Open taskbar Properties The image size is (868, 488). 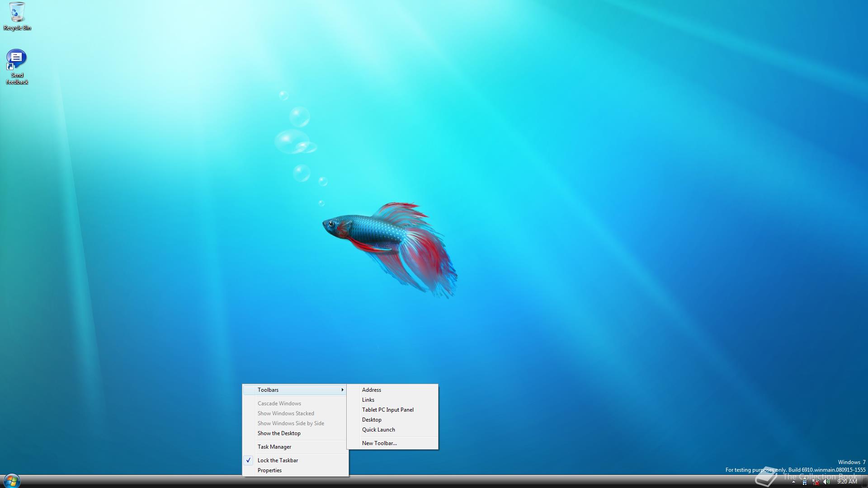(x=295, y=470)
